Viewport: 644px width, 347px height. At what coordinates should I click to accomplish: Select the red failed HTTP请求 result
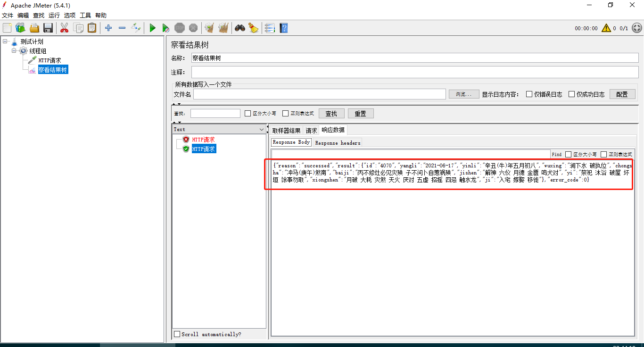[203, 140]
